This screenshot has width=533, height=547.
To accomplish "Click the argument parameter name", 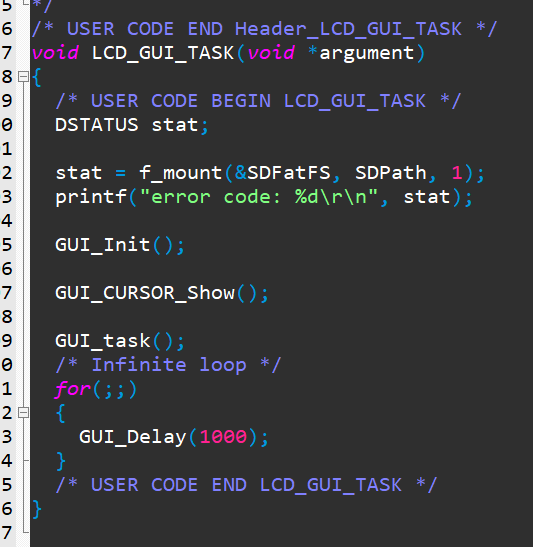I will coord(367,53).
